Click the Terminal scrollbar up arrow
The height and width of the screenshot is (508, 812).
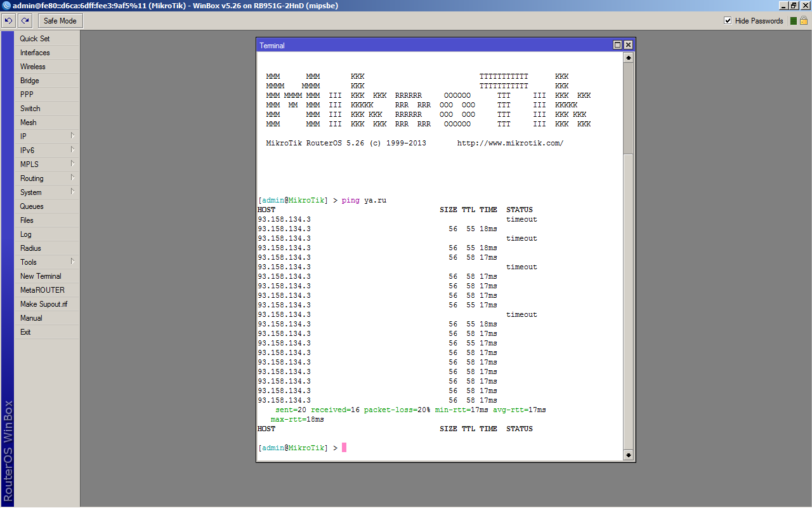pos(629,58)
